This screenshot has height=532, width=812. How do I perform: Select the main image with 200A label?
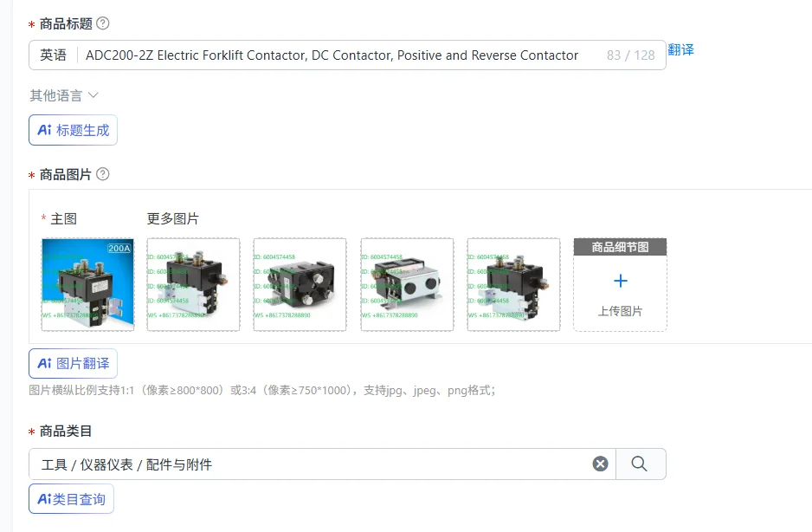pos(88,285)
